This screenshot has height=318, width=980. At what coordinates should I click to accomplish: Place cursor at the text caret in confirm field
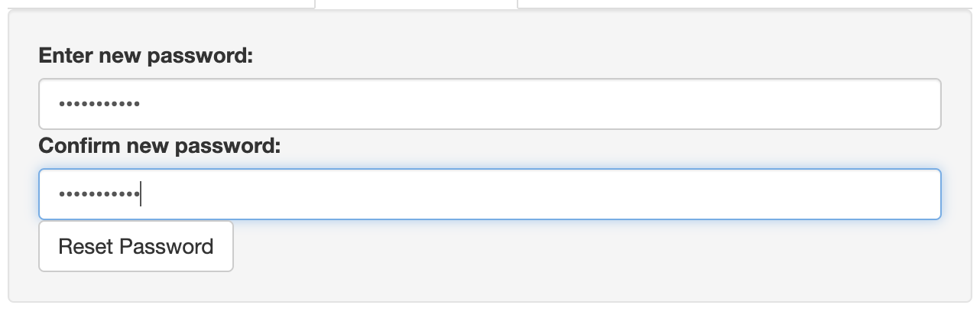coord(141,194)
